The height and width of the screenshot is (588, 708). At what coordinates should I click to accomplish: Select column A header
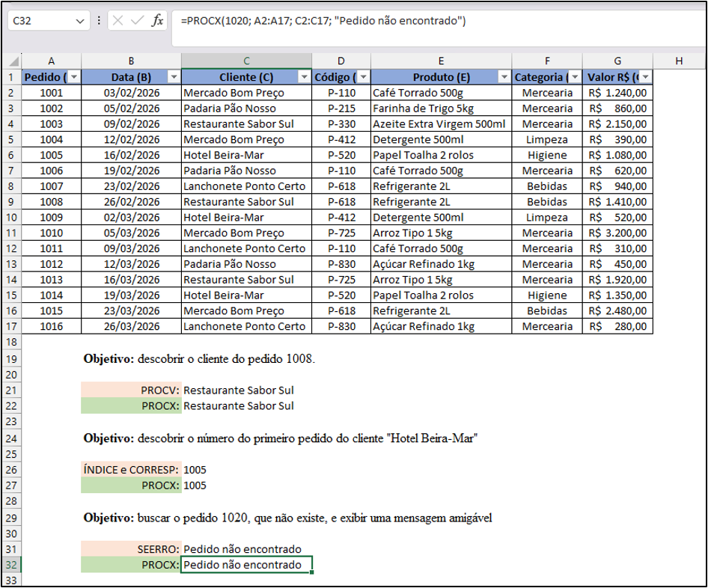click(x=52, y=61)
